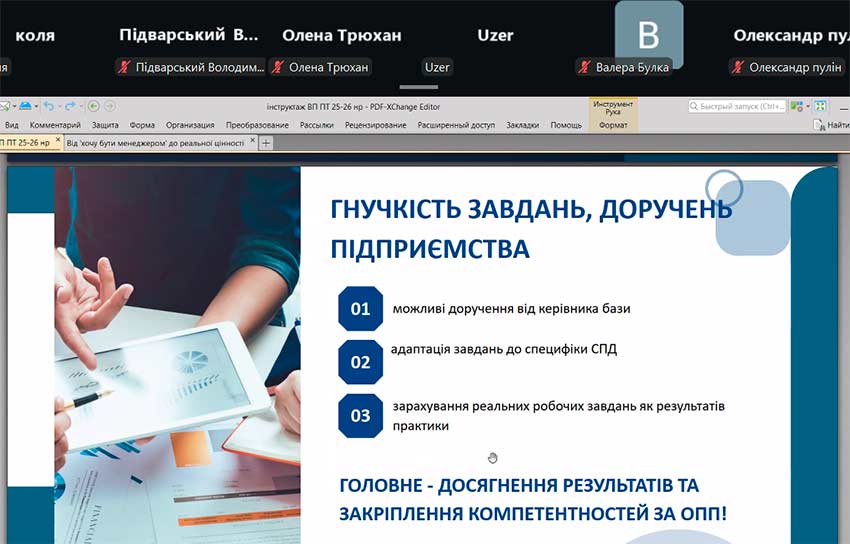Click text 'можливі доручення від керівника бази'

click(x=511, y=308)
